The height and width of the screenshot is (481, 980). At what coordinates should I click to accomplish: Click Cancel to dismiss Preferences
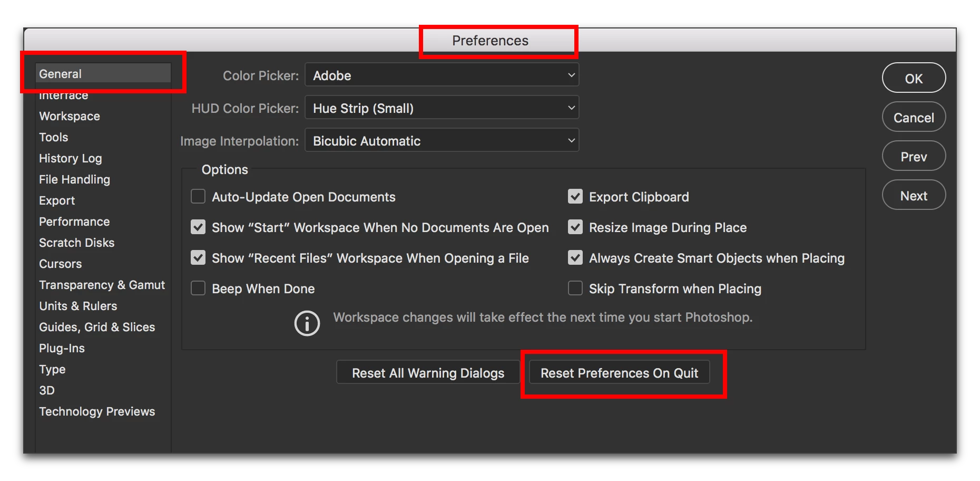(x=914, y=117)
